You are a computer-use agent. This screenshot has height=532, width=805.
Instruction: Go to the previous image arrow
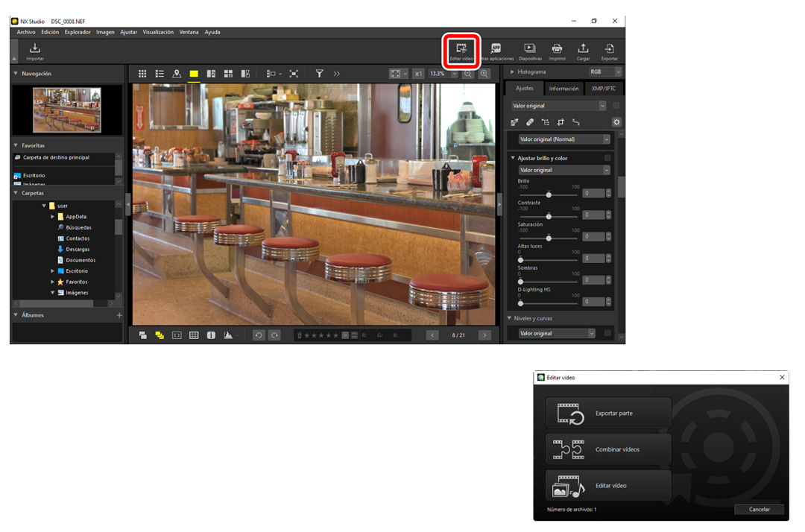[x=432, y=335]
